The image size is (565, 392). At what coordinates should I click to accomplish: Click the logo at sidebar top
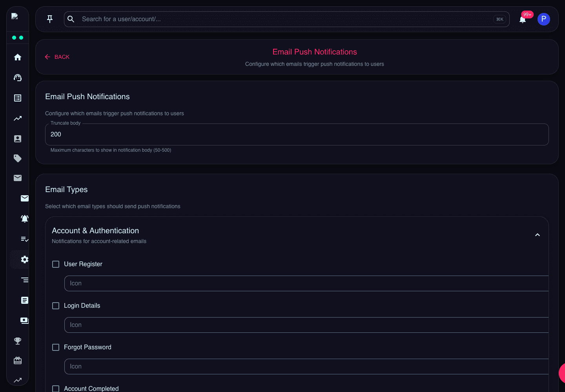(x=15, y=16)
